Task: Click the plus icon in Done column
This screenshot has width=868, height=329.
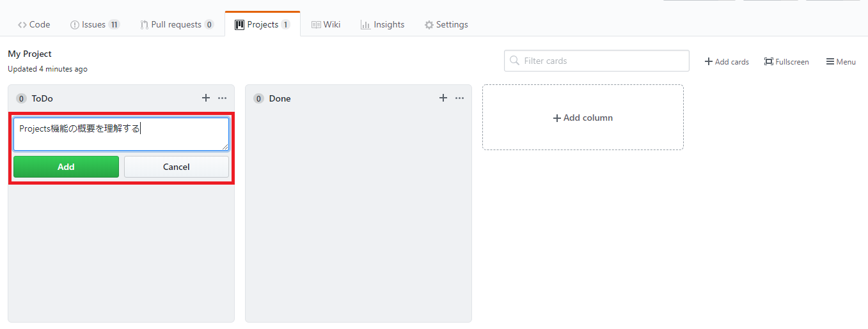Action: click(x=443, y=98)
